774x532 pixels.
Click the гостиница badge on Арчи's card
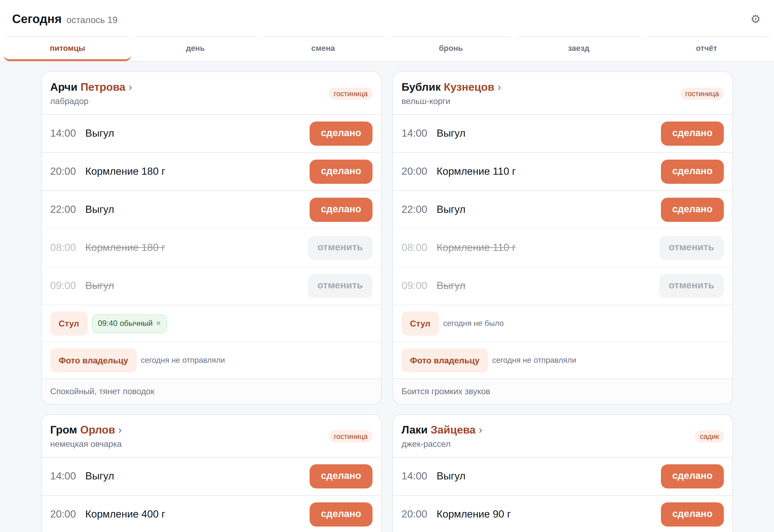[350, 94]
